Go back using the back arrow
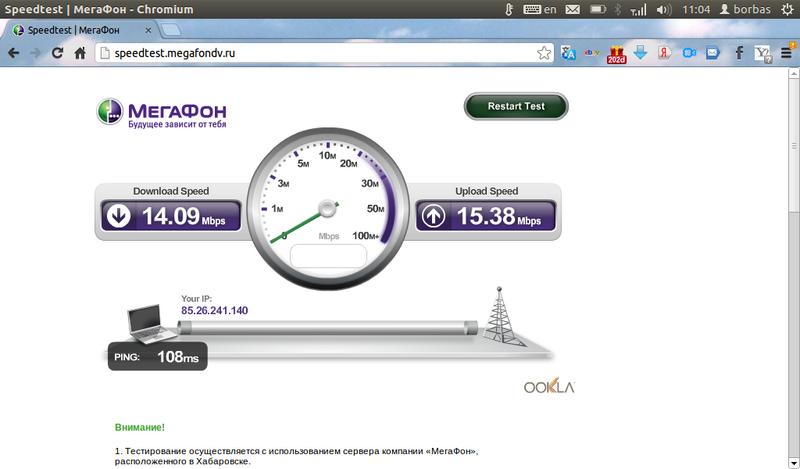The width and height of the screenshot is (800, 469). [14, 53]
